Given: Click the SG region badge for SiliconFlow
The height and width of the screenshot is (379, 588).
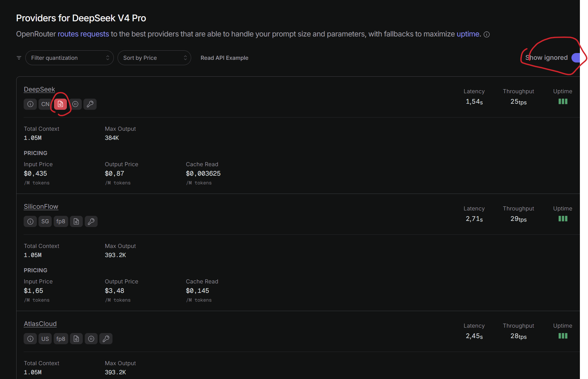Looking at the screenshot, I should point(45,221).
